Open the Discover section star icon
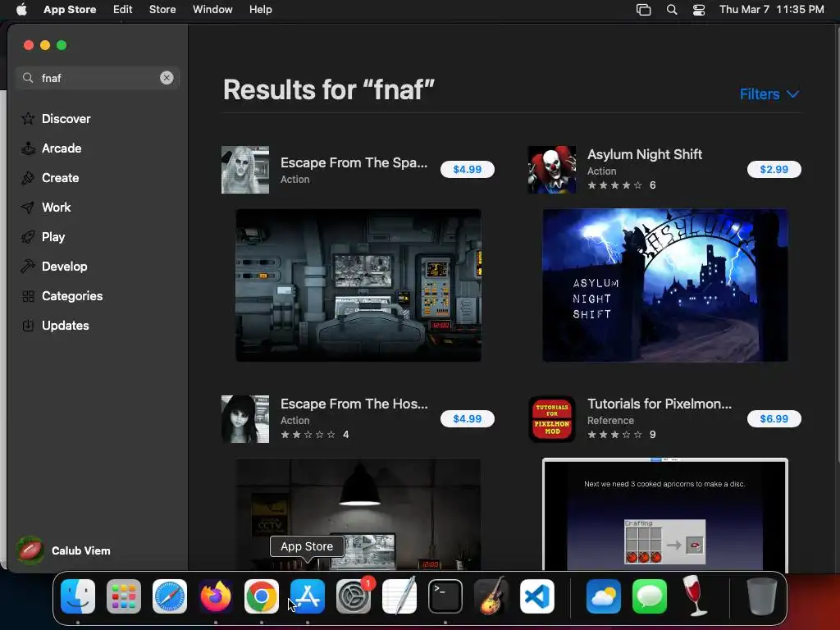The image size is (840, 630). [x=28, y=119]
